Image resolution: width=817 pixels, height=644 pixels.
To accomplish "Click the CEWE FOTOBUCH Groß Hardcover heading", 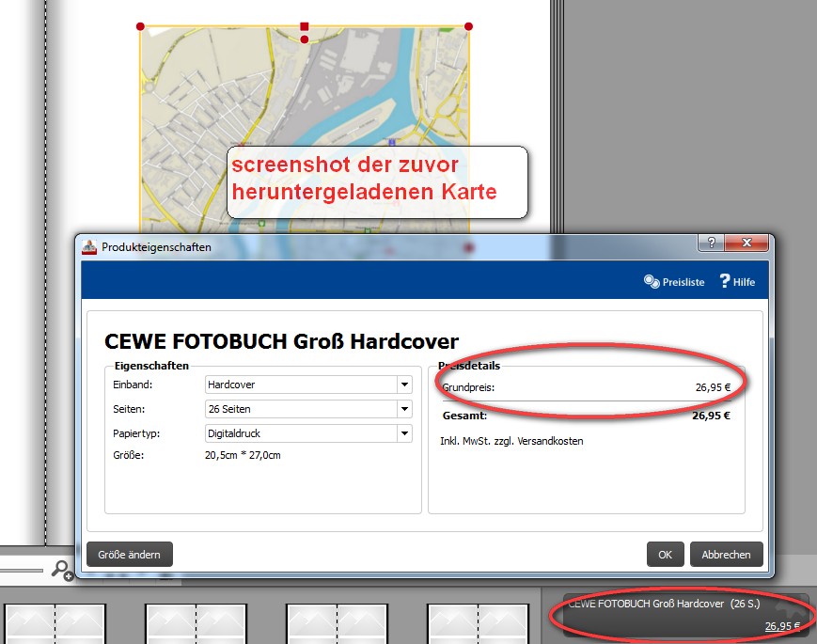I will 281,341.
